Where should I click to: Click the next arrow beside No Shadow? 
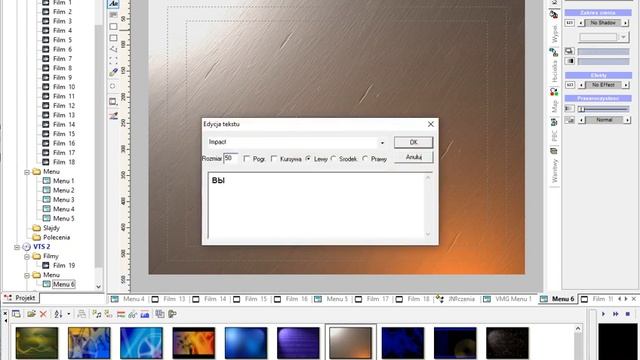pyautogui.click(x=625, y=23)
